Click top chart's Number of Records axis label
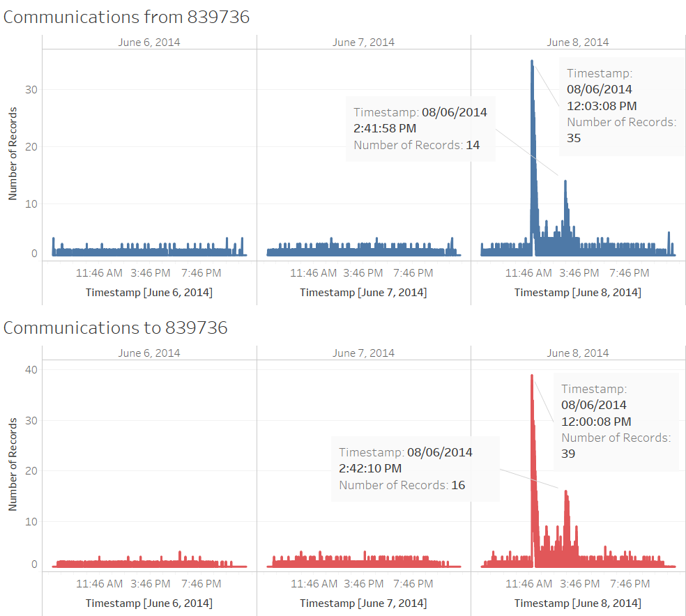686x616 pixels. tap(13, 153)
